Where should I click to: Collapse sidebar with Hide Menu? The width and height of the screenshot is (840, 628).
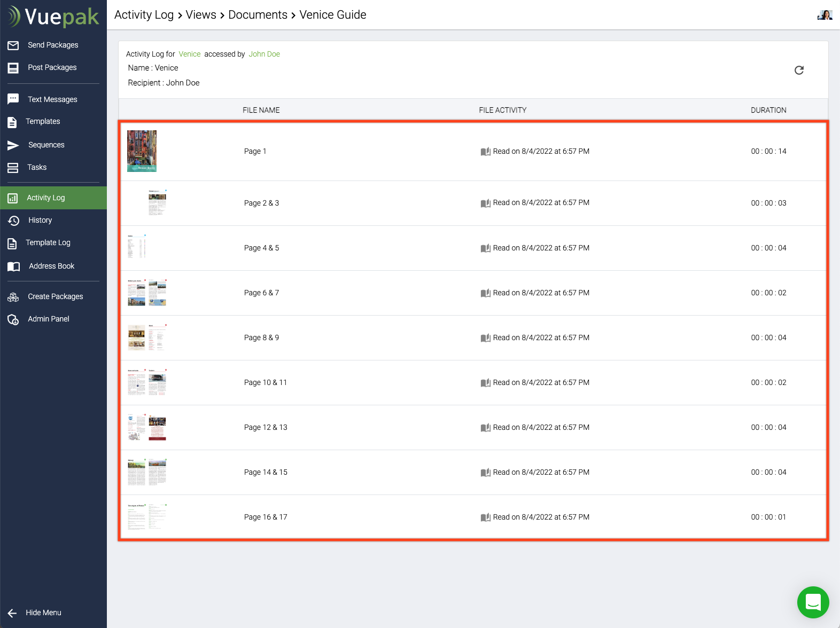(x=35, y=613)
